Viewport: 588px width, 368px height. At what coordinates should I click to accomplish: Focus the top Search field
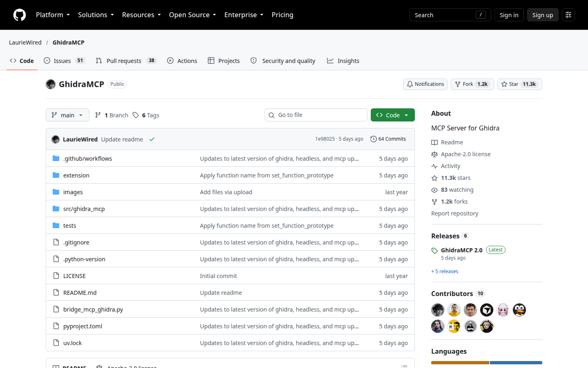[x=450, y=15]
